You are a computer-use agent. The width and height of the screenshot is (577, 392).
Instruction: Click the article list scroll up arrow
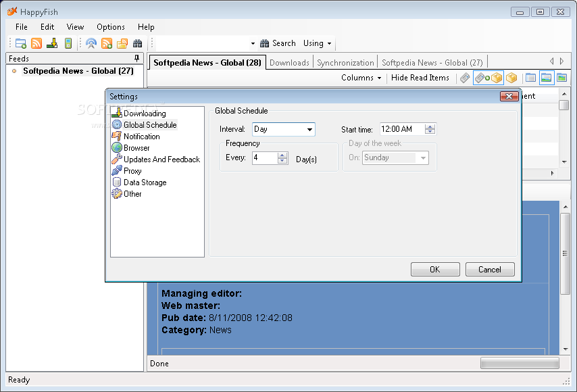564,94
